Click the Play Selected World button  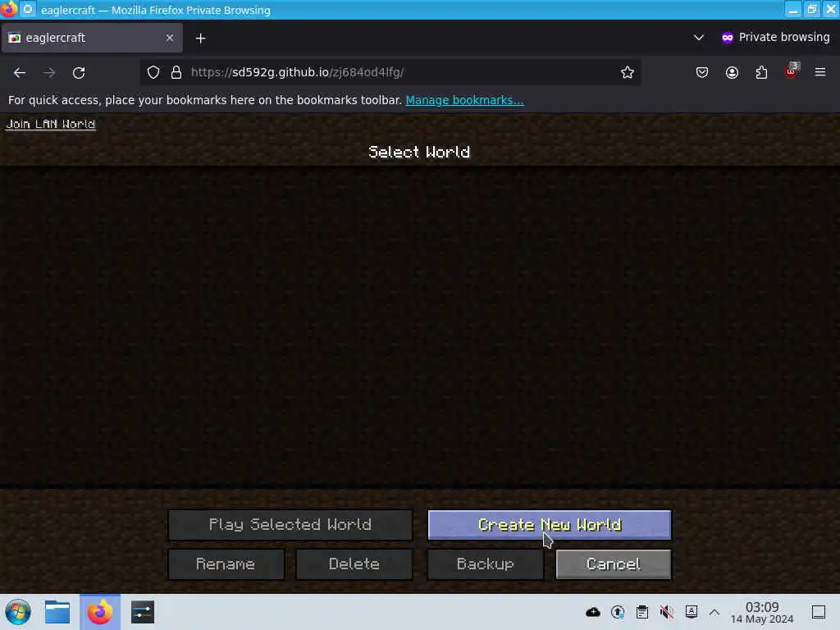(290, 524)
